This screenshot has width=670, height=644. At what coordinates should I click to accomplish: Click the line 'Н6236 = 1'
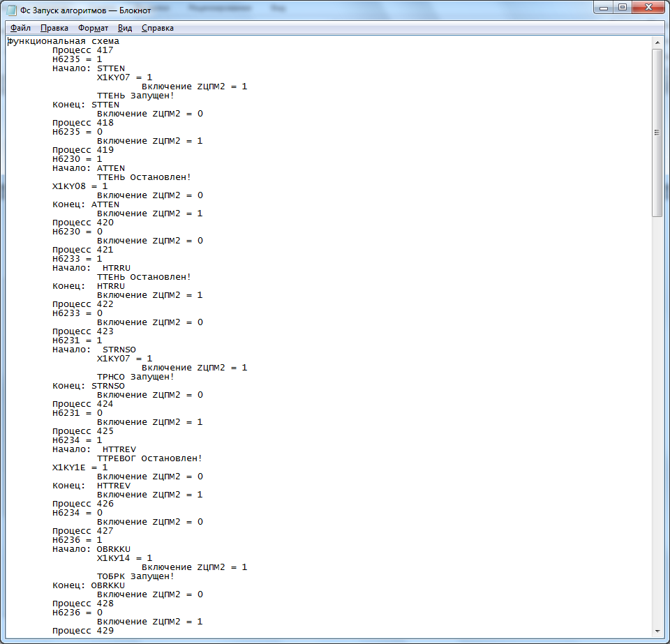[x=77, y=540]
